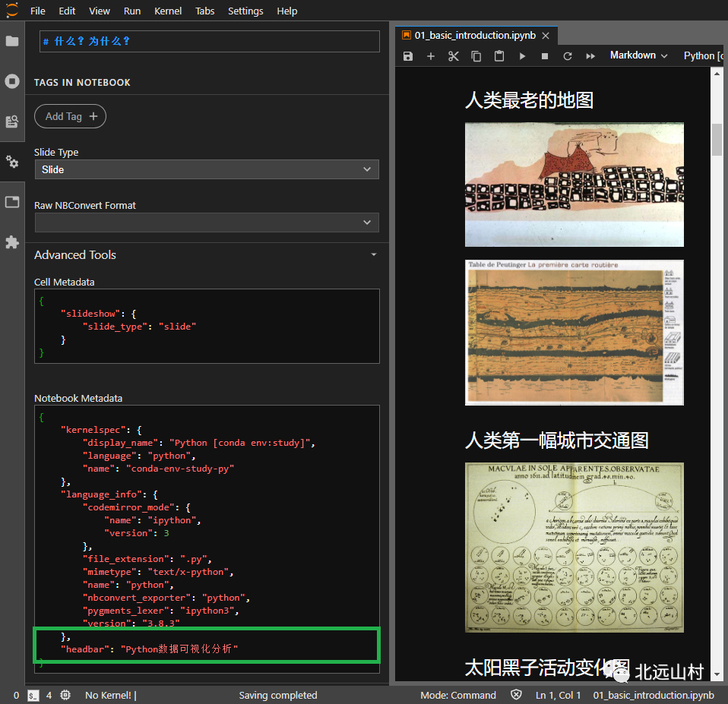This screenshot has width=728, height=704.
Task: Click the Jupyter logo icon
Action: pos(12,10)
